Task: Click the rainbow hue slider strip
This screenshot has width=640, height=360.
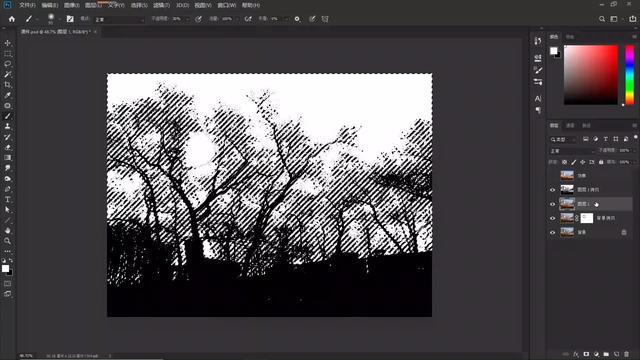Action: [630, 75]
